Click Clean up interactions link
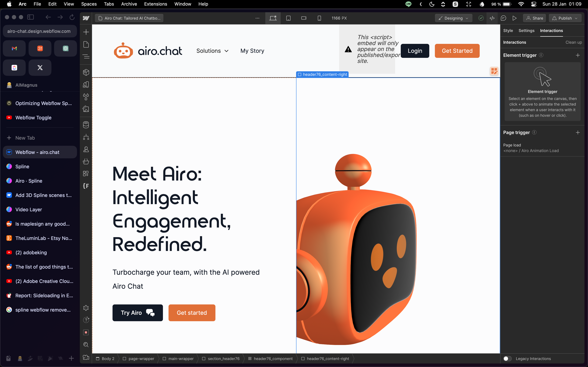This screenshot has width=588, height=367. pyautogui.click(x=573, y=42)
